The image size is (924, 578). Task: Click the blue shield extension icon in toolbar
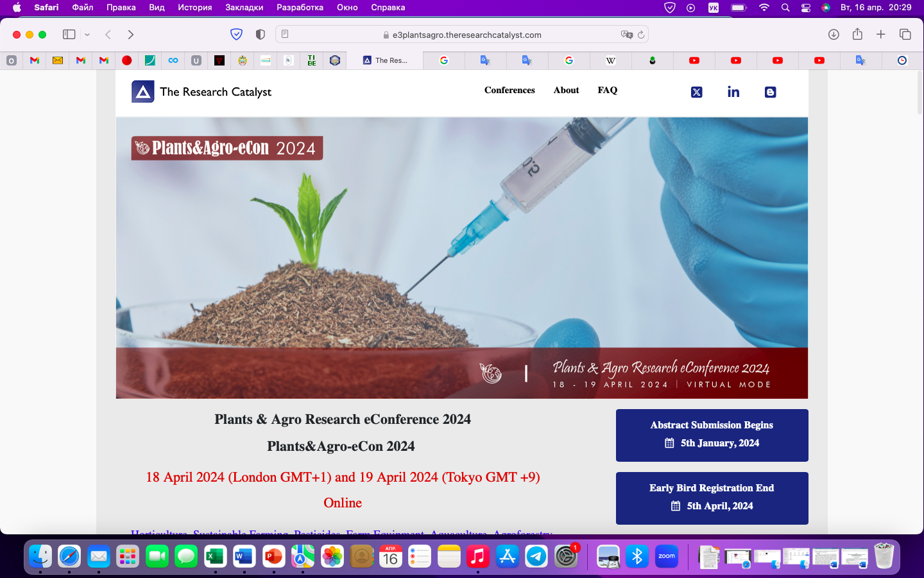236,35
